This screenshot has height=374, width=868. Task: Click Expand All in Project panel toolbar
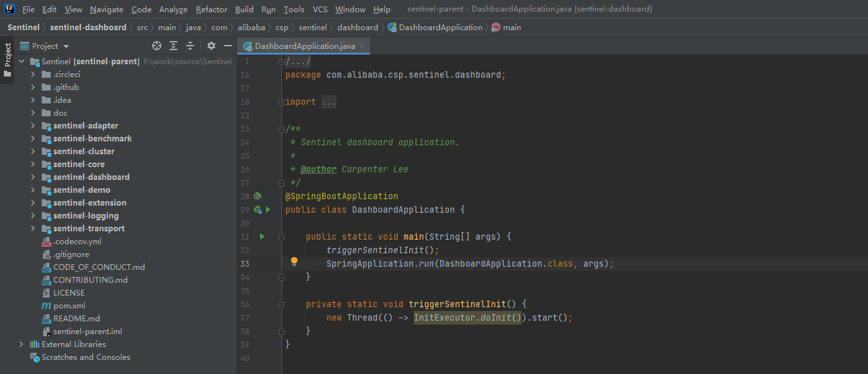click(173, 46)
